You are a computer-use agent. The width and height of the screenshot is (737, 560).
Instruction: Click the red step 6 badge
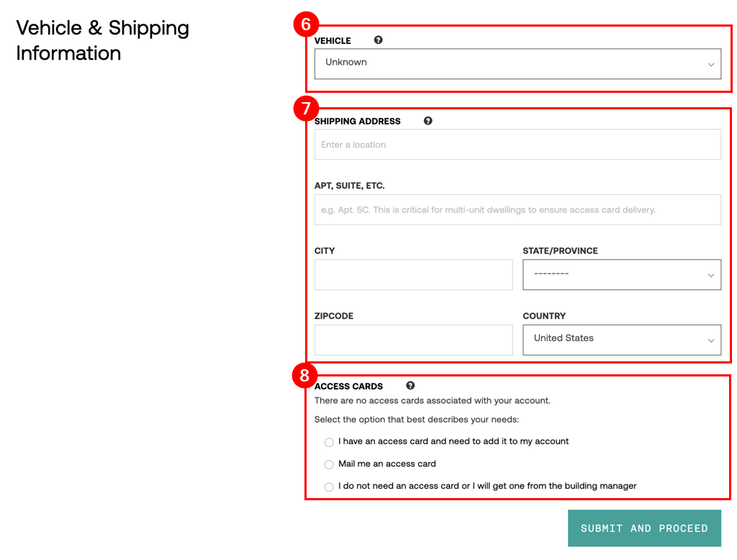pos(306,24)
